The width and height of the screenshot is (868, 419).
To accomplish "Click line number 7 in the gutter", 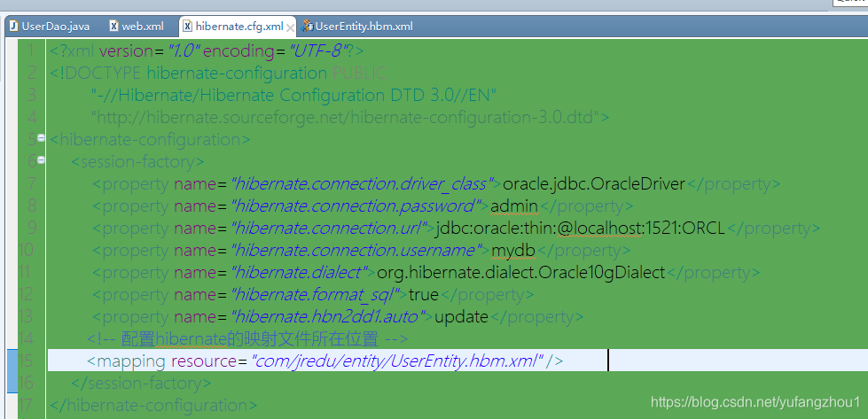I will (31, 183).
